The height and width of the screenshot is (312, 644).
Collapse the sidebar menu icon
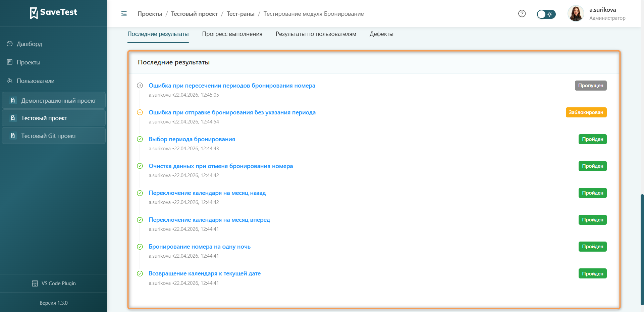click(124, 14)
